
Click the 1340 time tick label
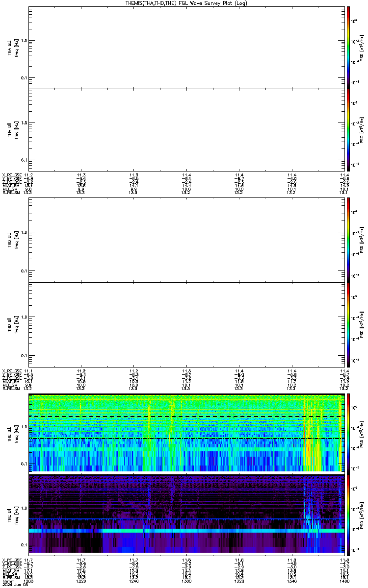pos(291,581)
